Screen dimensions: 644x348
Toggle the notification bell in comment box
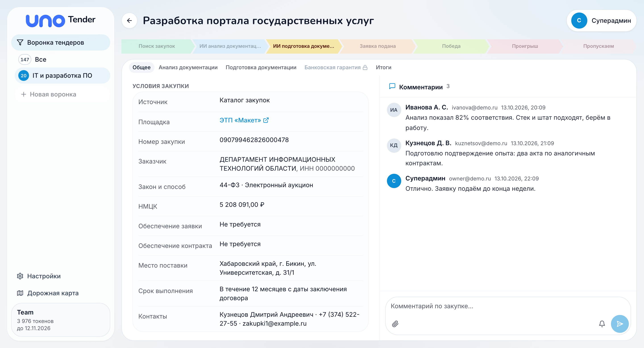click(602, 324)
